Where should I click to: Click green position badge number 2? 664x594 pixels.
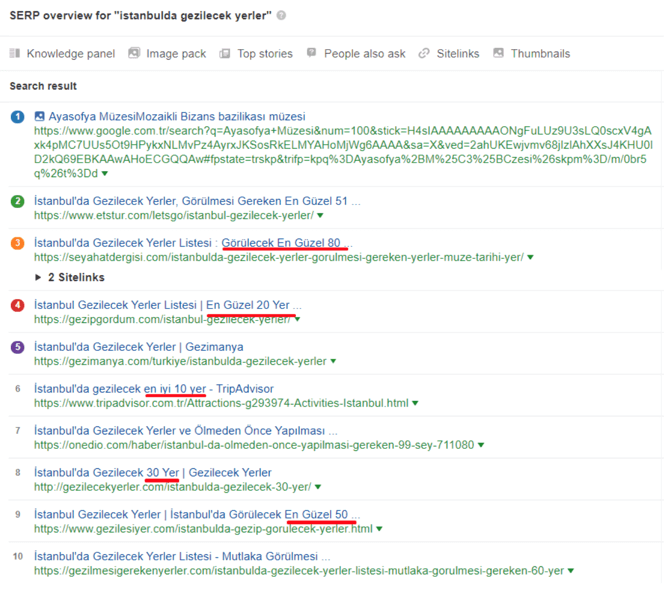tap(17, 201)
